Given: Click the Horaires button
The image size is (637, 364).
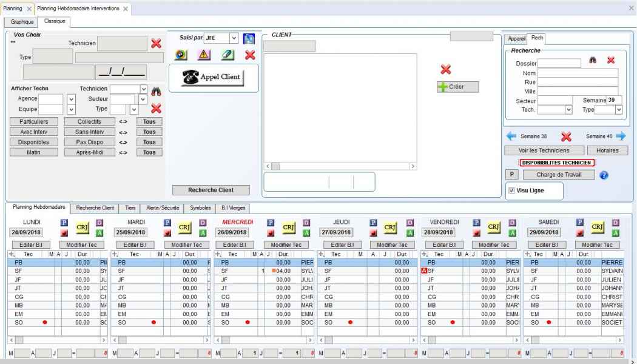Looking at the screenshot, I should (607, 150).
